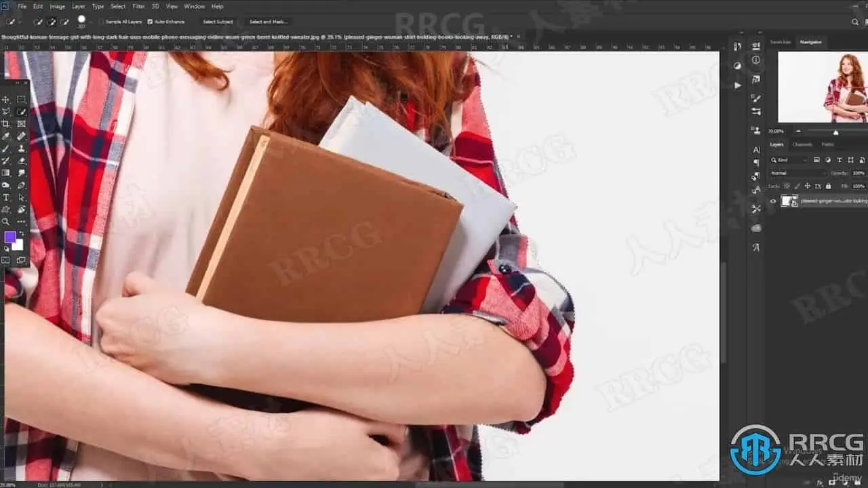Choose the Eyedropper tool
Screen dimensions: 868x488
(6, 136)
